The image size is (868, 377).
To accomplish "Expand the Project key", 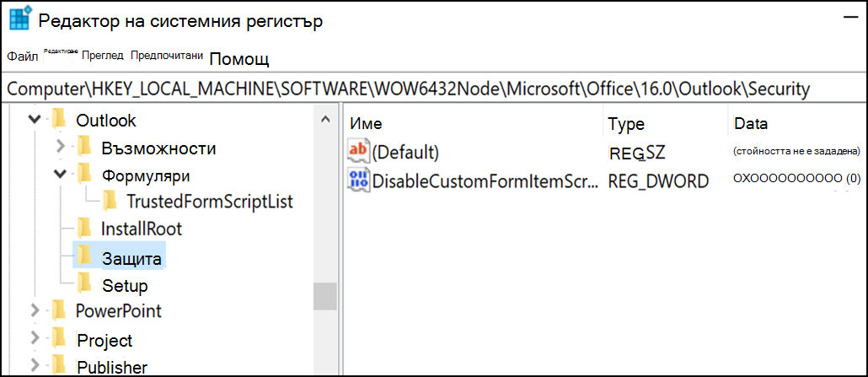I will (x=35, y=337).
